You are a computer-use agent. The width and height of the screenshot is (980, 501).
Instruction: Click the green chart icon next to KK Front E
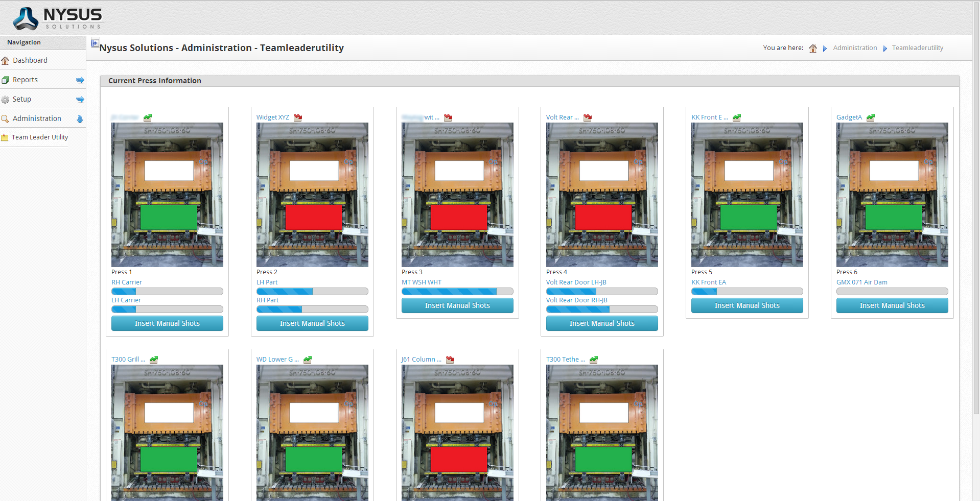coord(736,117)
